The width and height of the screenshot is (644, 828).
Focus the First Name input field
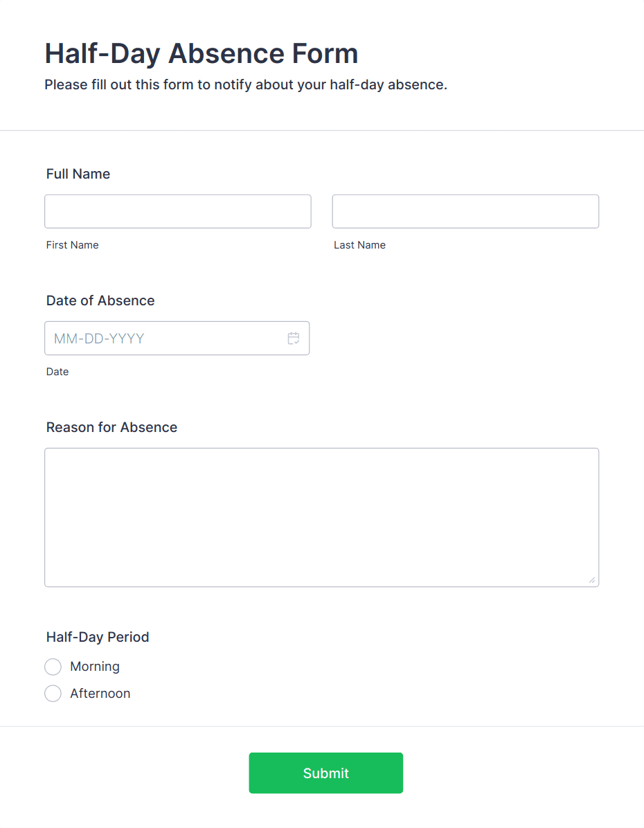click(178, 211)
